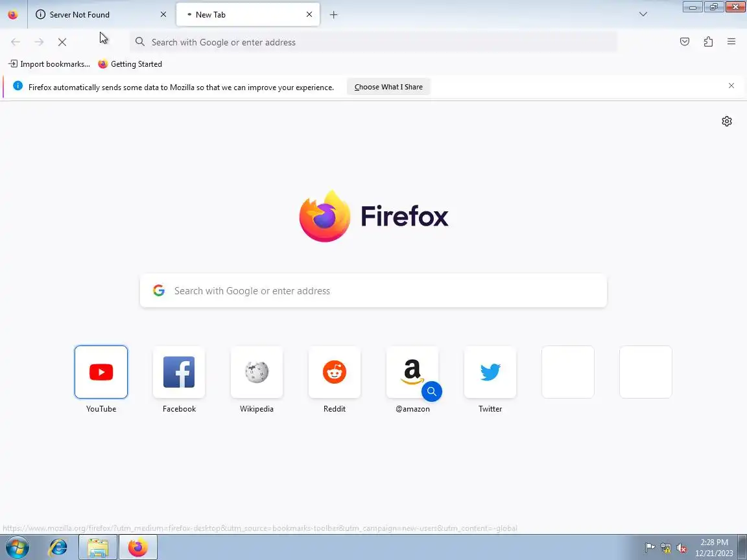
Task: Expand the List all tabs chevron
Action: 643,14
